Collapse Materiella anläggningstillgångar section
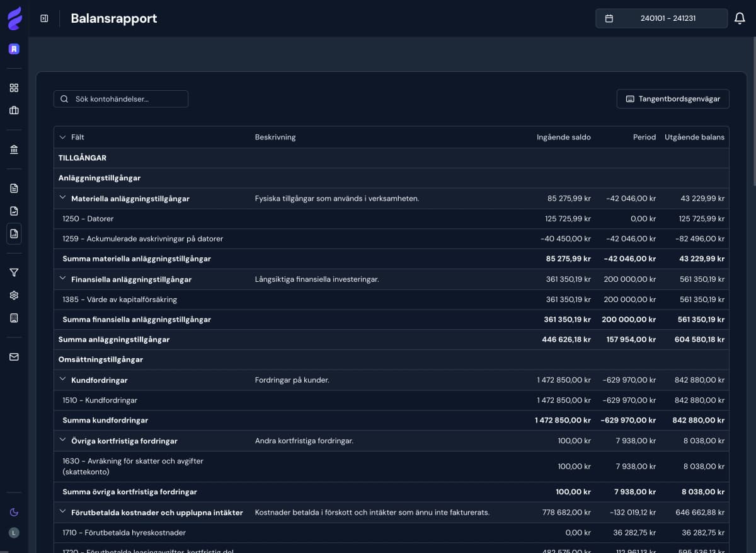The height and width of the screenshot is (553, 756). [62, 198]
